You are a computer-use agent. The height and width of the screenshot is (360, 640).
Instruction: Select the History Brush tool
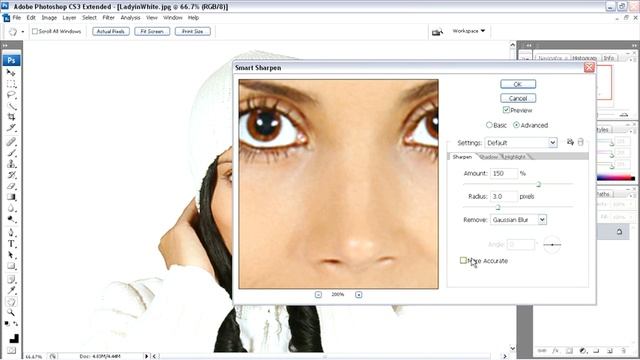(x=11, y=175)
